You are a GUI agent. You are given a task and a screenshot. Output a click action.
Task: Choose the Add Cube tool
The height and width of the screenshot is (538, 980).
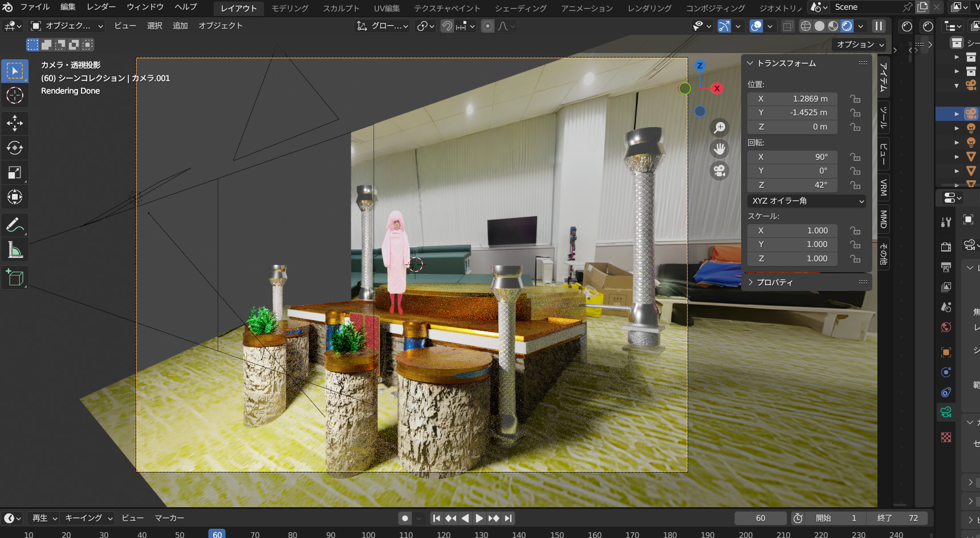15,278
